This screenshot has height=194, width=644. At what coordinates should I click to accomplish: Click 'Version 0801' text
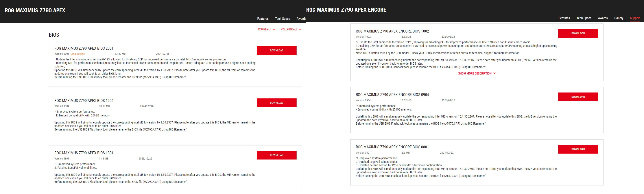tap(363, 153)
